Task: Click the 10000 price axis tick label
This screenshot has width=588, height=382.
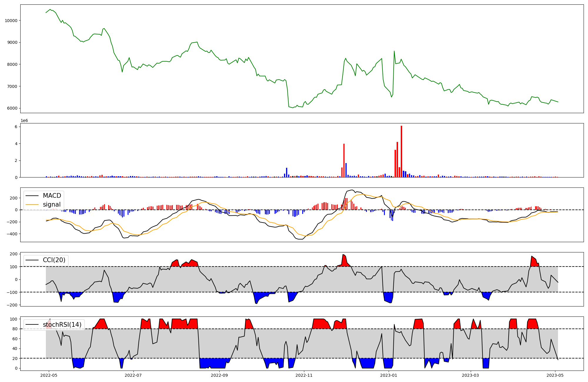Action: click(x=11, y=21)
